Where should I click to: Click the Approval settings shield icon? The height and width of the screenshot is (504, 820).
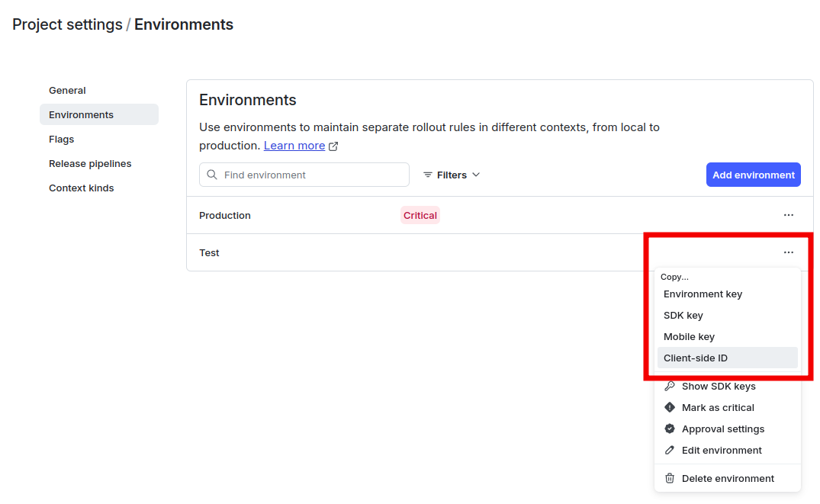[x=670, y=429]
